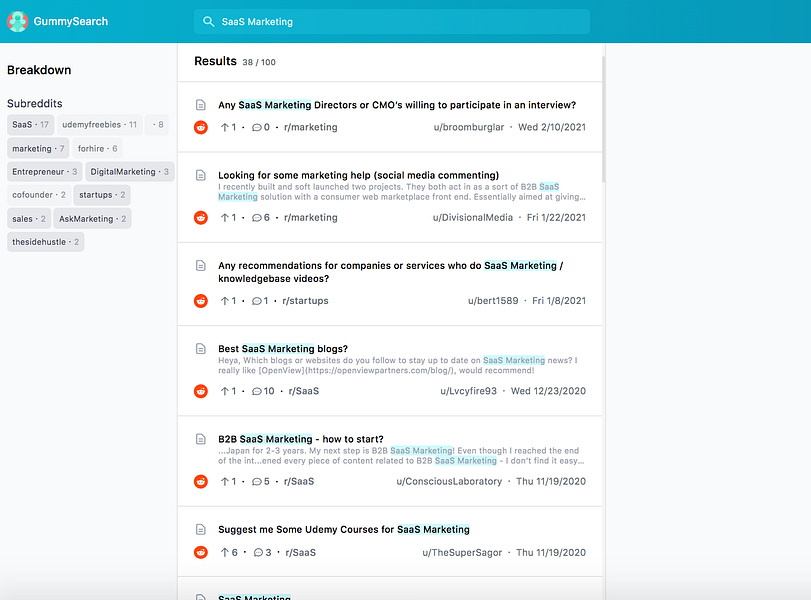
Task: Click document icon beside 'Looking for some marketing help'
Action: point(201,175)
